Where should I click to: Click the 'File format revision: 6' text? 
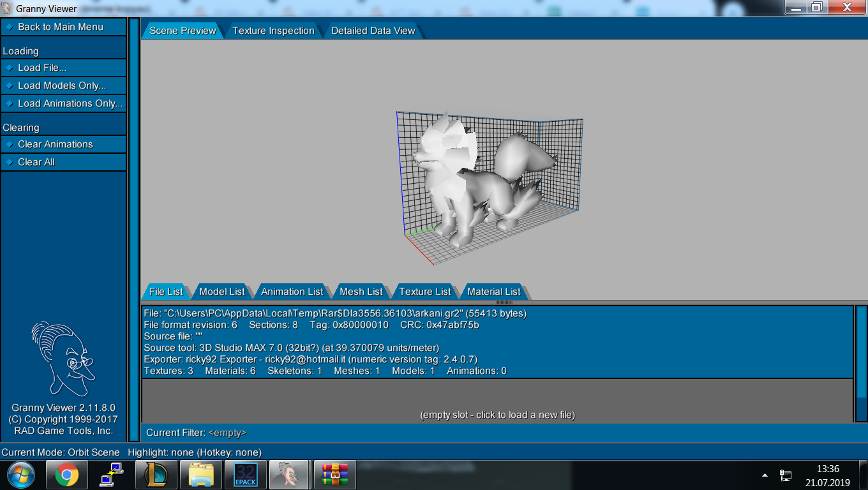tap(190, 325)
